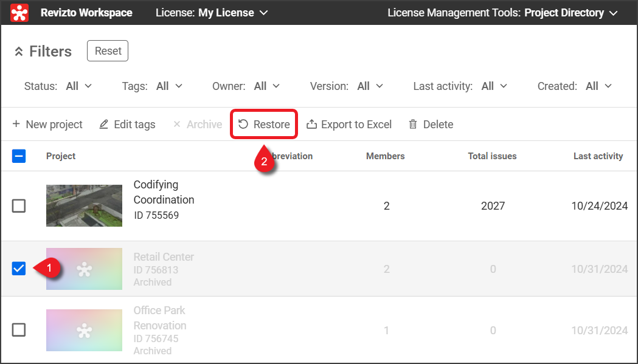Click the Edit tags pencil icon
Viewport: 638px width, 364px height.
coord(103,125)
